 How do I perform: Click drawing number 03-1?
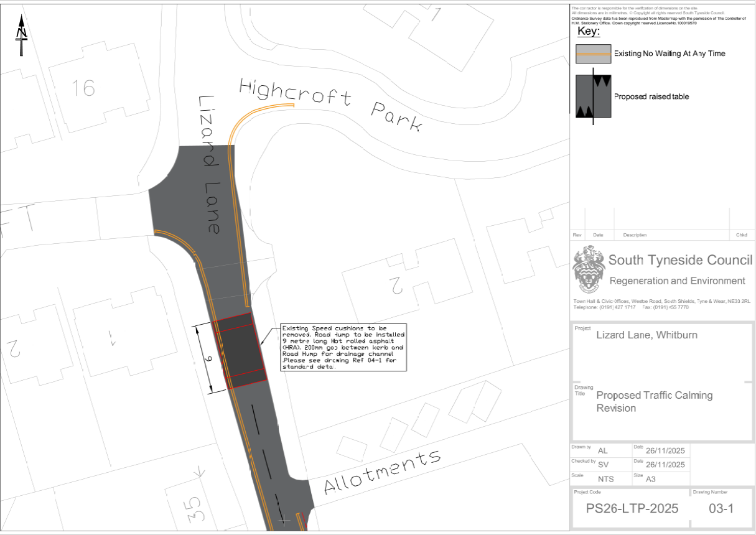pyautogui.click(x=721, y=509)
